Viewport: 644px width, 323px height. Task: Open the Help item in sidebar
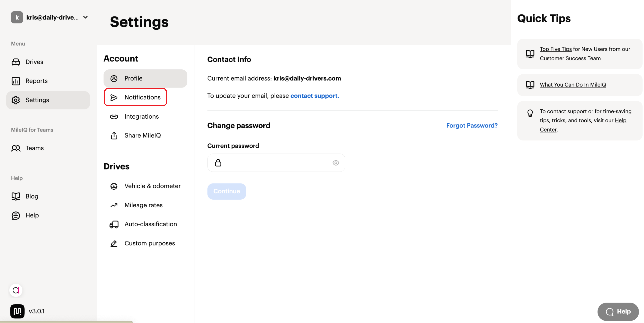click(x=48, y=215)
